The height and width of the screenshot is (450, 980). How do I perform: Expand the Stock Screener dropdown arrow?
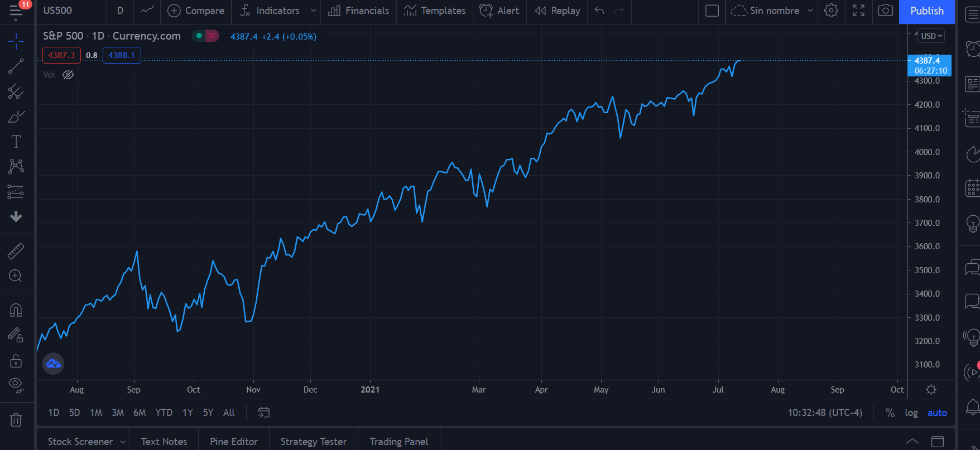click(123, 442)
